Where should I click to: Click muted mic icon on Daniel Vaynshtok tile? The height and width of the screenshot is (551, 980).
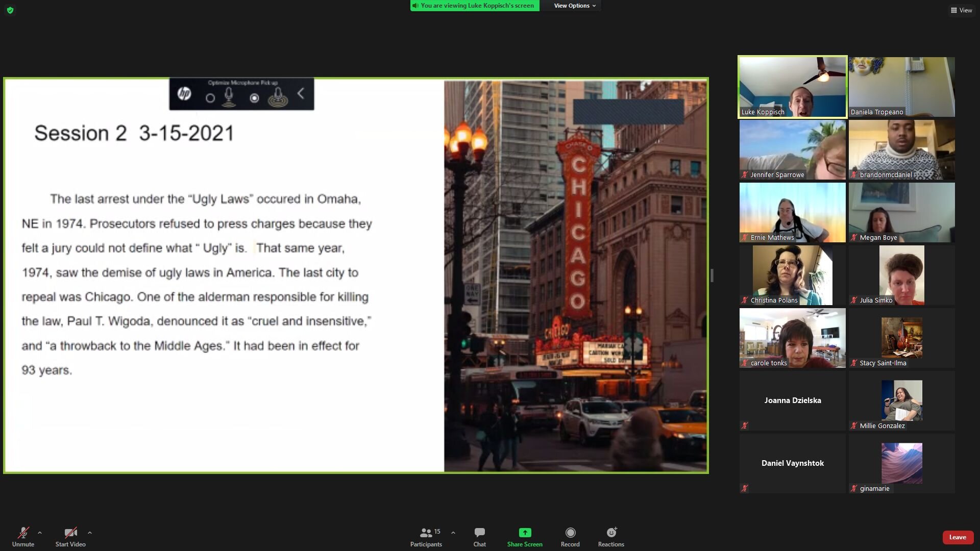click(745, 488)
